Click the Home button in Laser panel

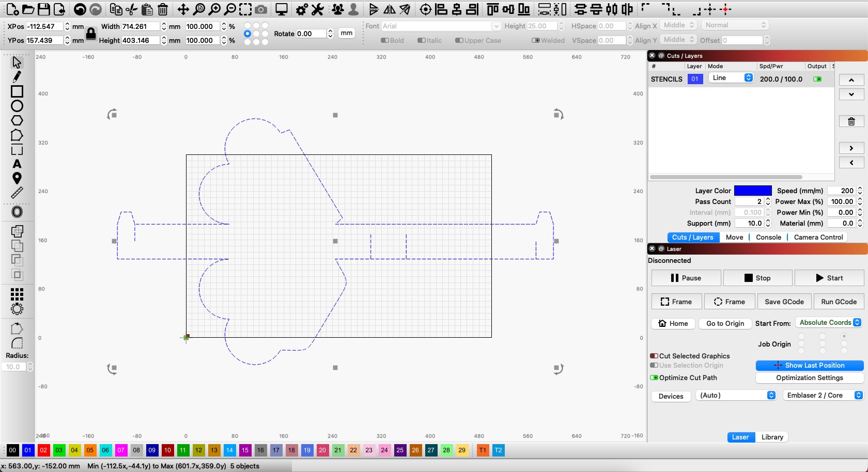673,323
